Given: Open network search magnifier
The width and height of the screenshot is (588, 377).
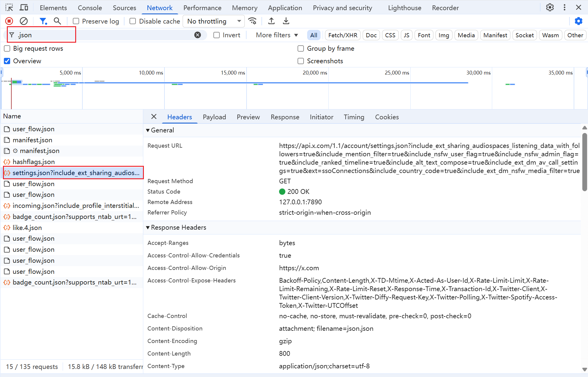Looking at the screenshot, I should [57, 21].
